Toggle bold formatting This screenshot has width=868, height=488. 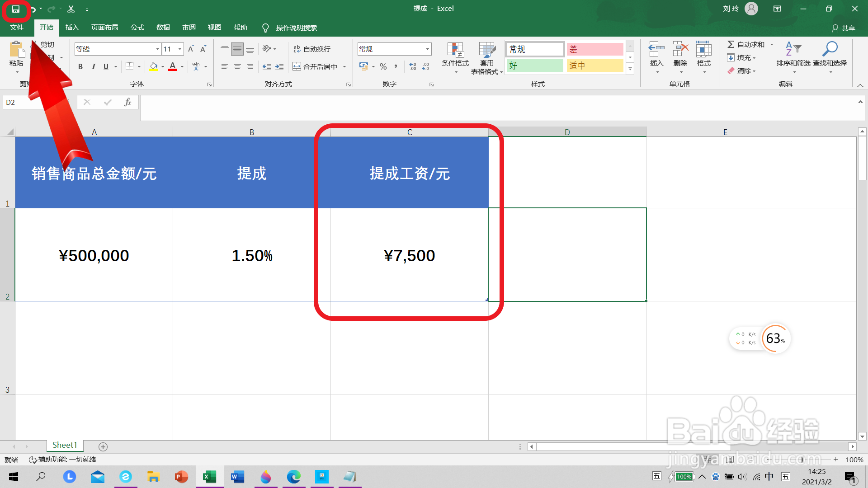coord(80,66)
